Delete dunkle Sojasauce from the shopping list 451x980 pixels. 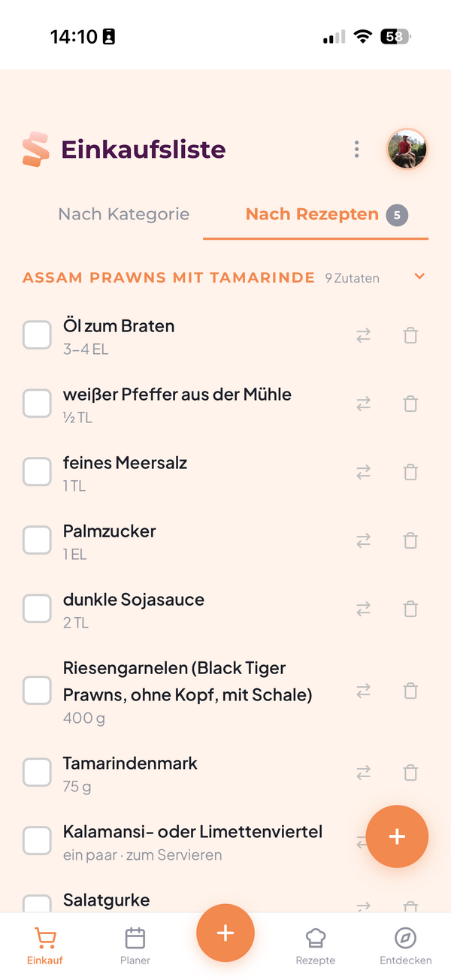click(410, 609)
